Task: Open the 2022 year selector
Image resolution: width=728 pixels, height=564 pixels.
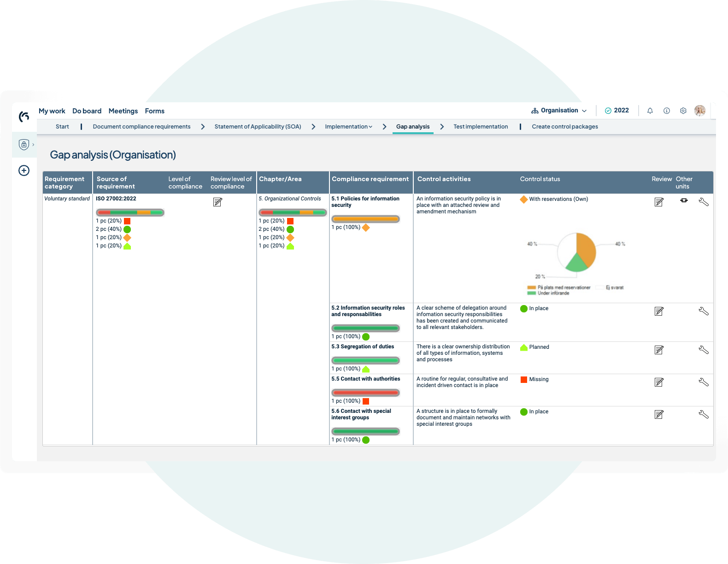Action: [616, 111]
